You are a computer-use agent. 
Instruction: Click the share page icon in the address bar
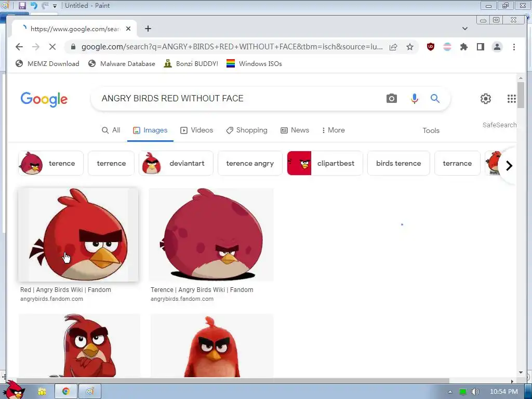click(x=393, y=47)
